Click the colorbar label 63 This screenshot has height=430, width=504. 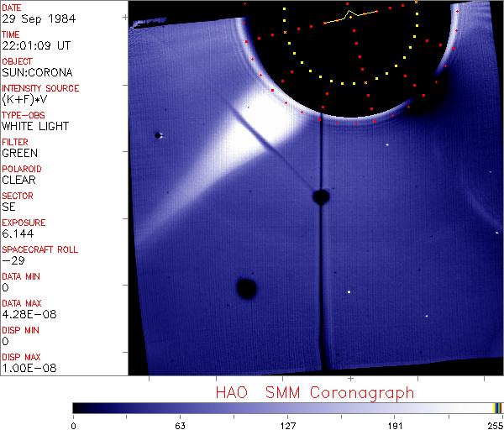[x=180, y=426]
